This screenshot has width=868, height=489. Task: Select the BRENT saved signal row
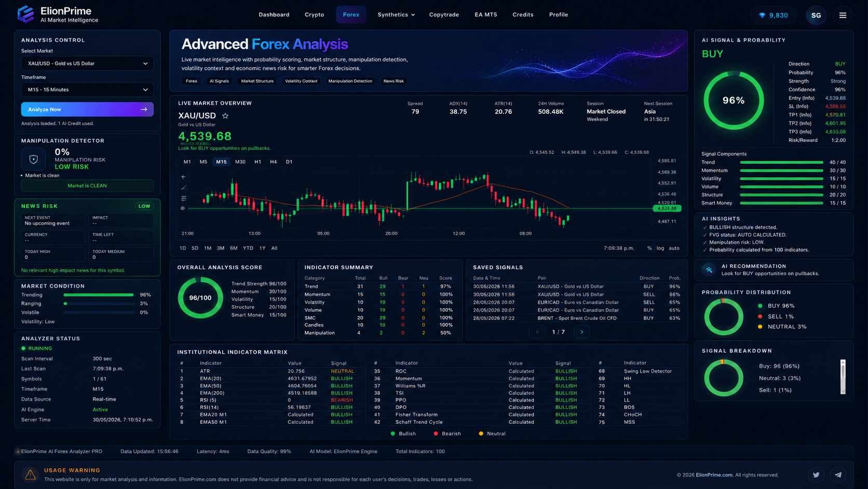click(x=576, y=318)
